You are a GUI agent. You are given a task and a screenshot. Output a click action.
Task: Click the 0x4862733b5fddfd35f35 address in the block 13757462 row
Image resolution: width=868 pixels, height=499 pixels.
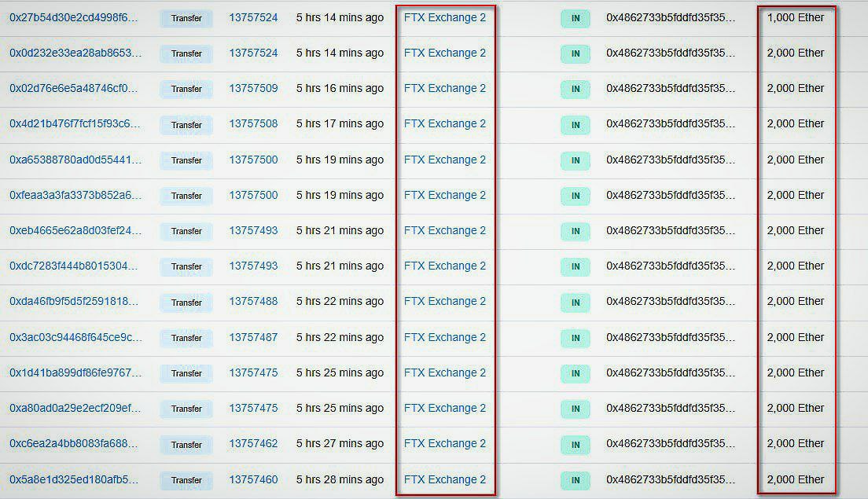[671, 444]
